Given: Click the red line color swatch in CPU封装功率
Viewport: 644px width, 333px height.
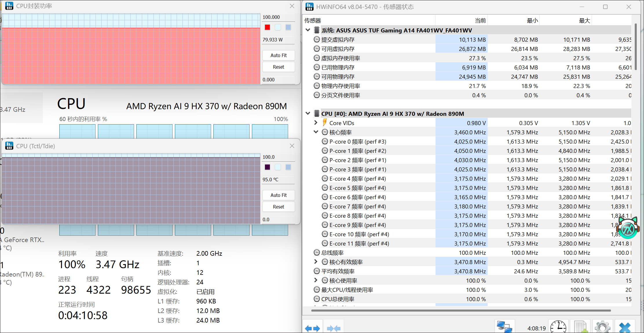Looking at the screenshot, I should click(267, 27).
